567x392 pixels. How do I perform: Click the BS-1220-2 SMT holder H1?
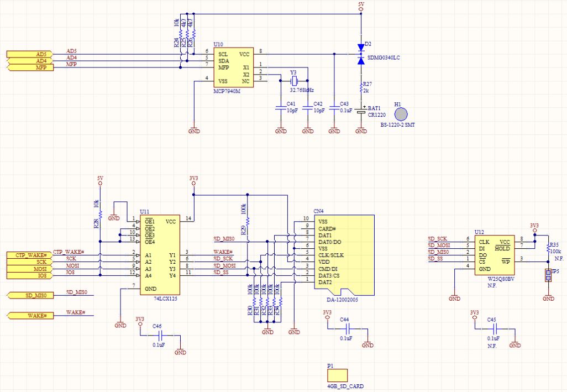(x=400, y=113)
